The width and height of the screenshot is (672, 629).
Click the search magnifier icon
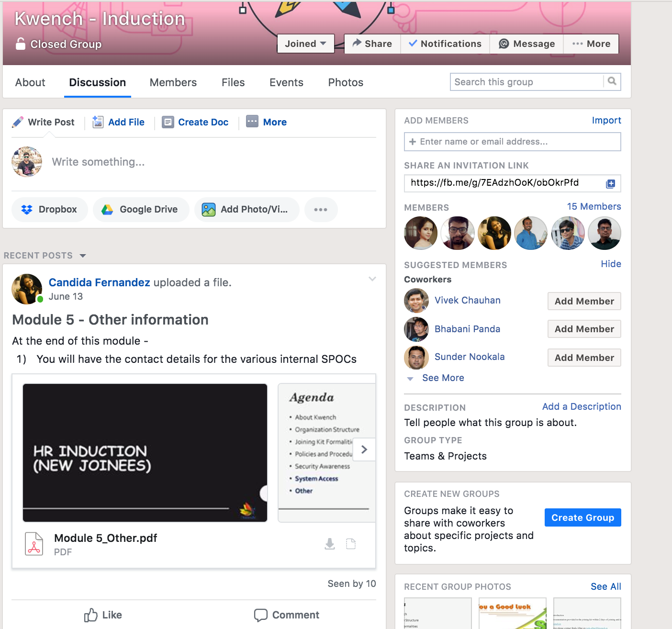(x=612, y=81)
